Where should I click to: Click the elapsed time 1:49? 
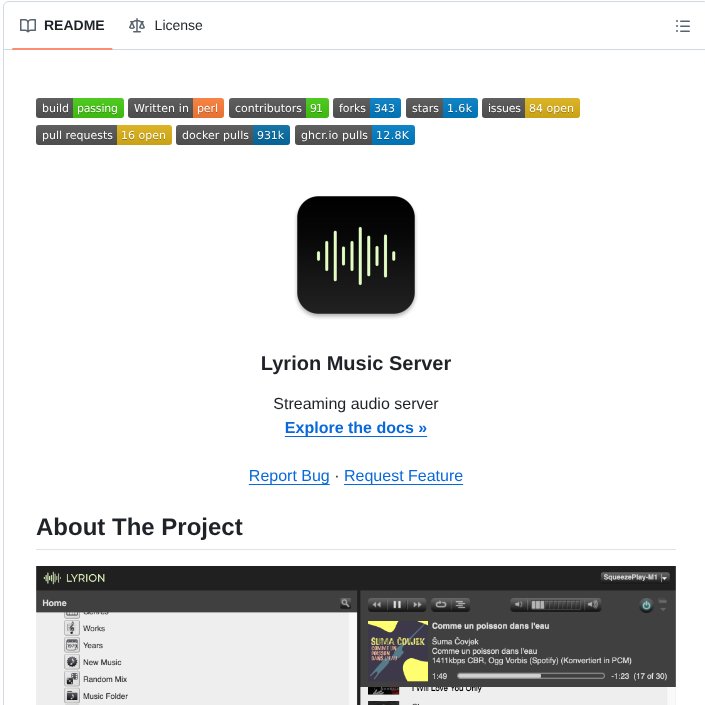point(440,676)
